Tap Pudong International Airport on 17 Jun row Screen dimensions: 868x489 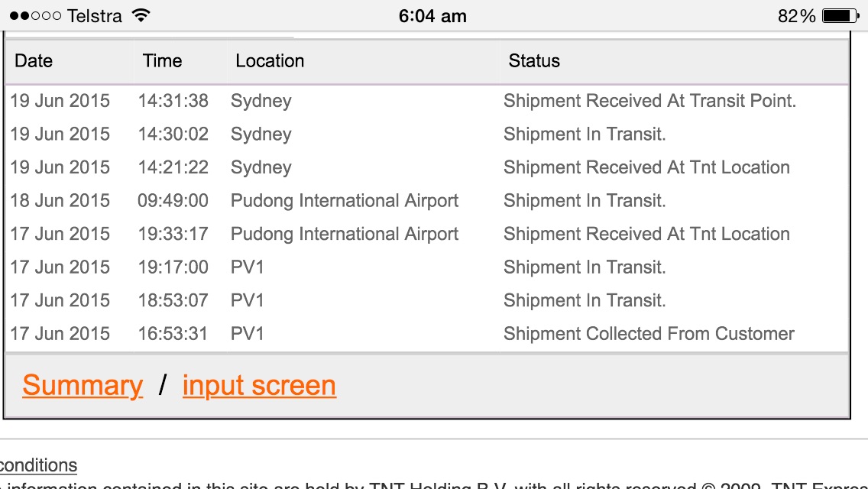(345, 234)
